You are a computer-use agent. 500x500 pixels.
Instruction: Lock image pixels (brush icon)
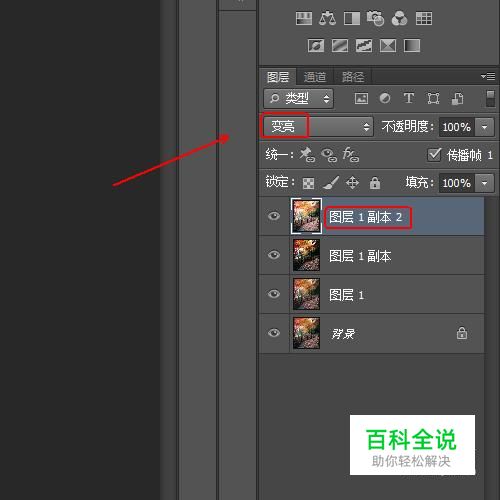(x=331, y=183)
